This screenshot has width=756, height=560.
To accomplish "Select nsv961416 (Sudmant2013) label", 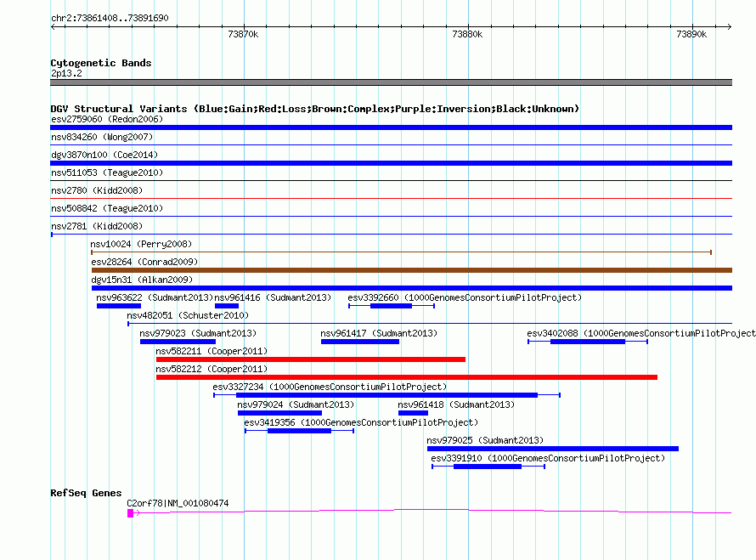I will click(273, 297).
